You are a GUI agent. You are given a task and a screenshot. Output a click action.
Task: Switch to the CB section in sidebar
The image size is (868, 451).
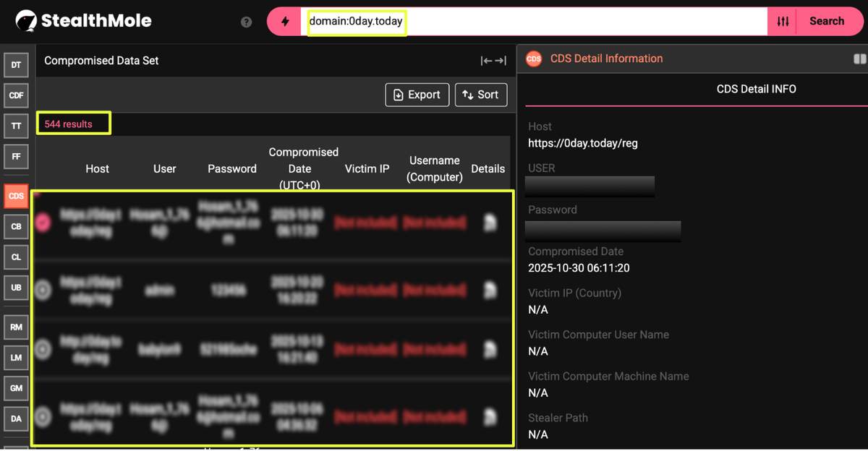click(16, 226)
